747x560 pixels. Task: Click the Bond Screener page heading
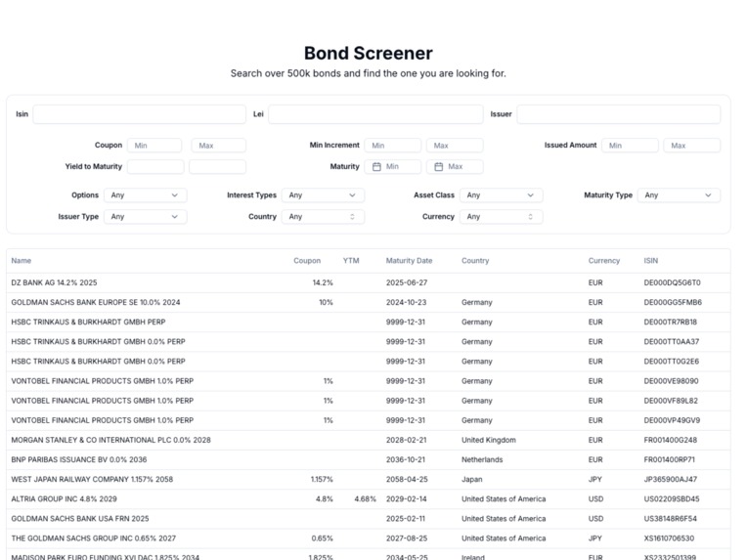pyautogui.click(x=369, y=53)
